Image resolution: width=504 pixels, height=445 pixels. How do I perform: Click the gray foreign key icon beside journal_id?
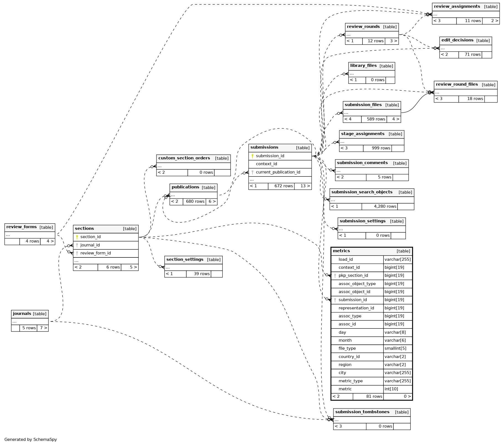click(77, 245)
